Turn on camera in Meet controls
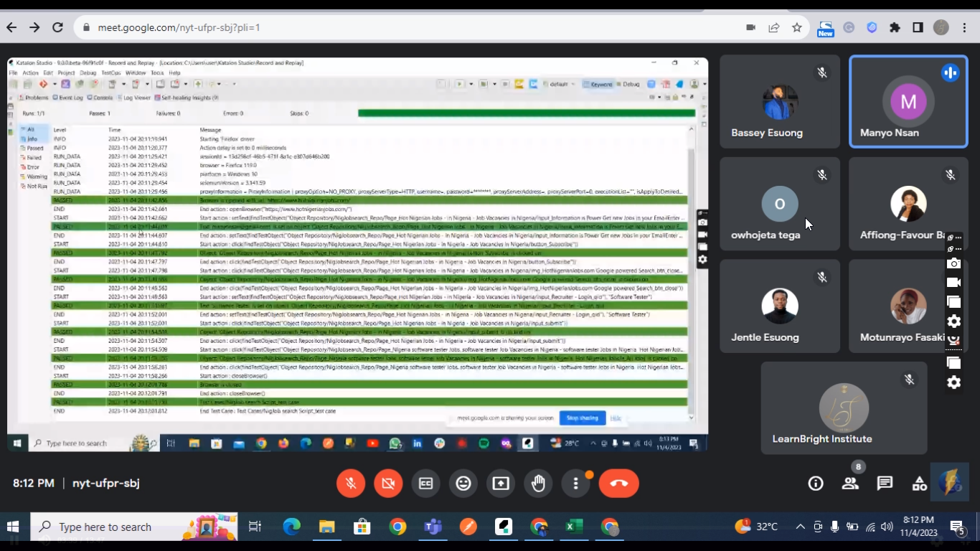Image resolution: width=980 pixels, height=551 pixels. (x=388, y=484)
